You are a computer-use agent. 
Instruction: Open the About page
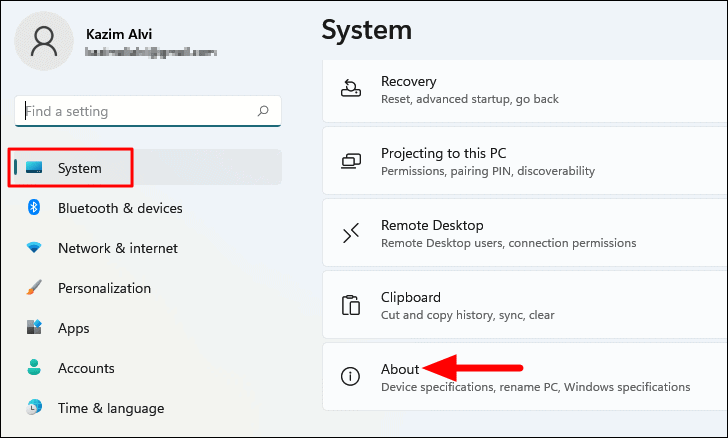point(525,377)
